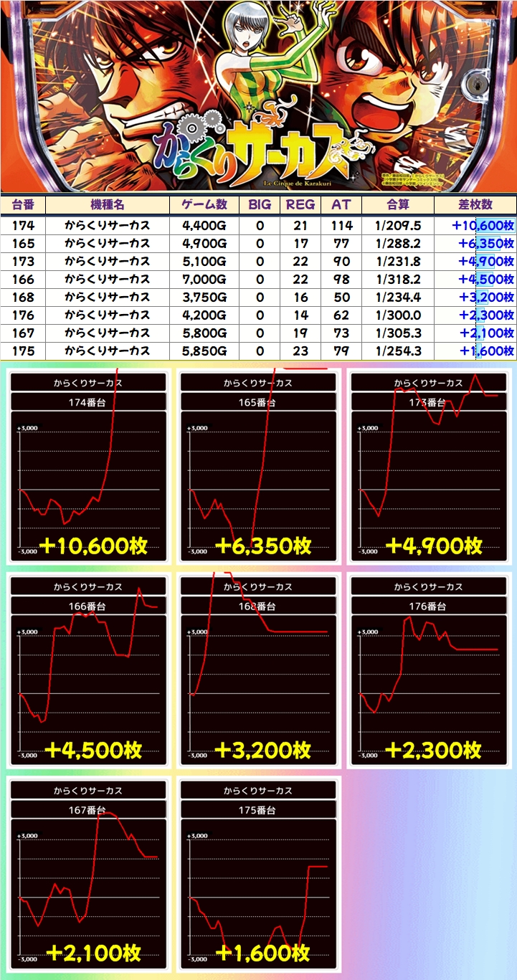Open the 165番台 slump graph
Viewport: 517px width, 980px height.
point(258,467)
